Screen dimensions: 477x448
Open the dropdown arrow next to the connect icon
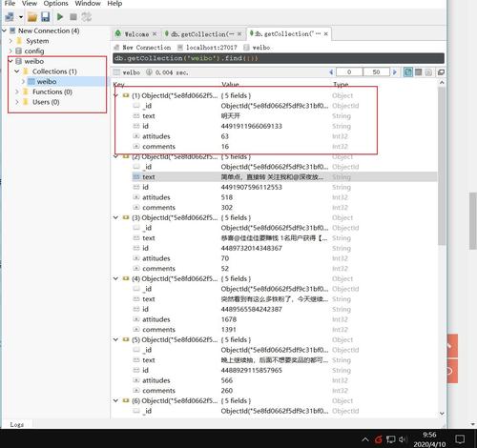click(21, 17)
